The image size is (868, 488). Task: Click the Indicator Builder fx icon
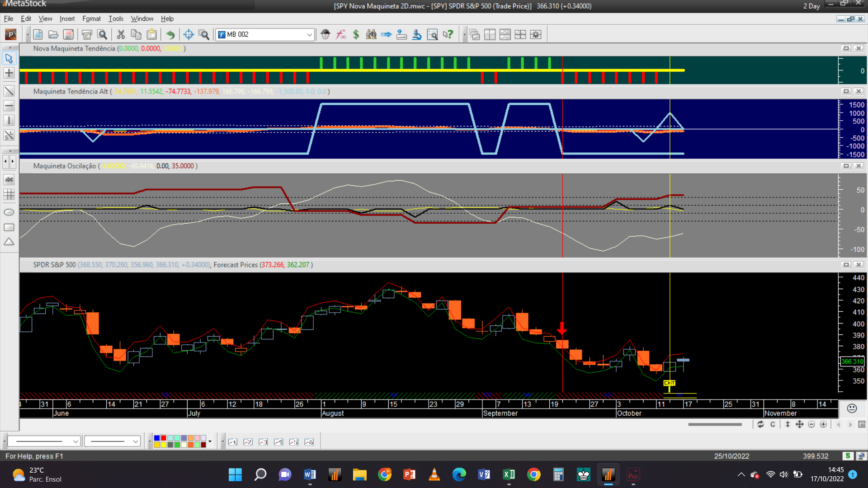(x=341, y=34)
